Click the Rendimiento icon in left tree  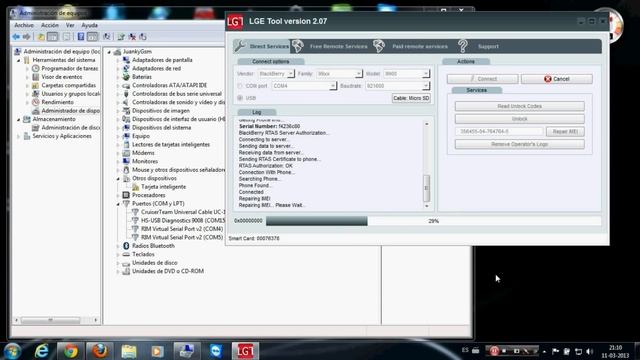36,102
